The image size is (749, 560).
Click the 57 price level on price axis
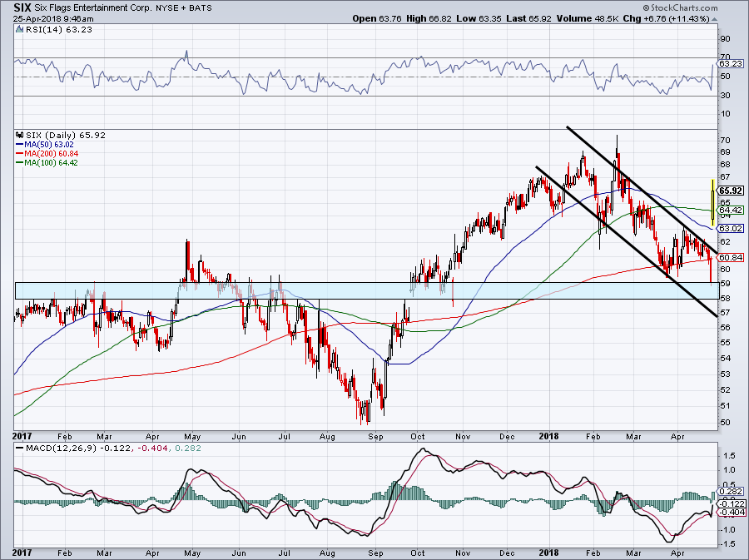coord(725,313)
